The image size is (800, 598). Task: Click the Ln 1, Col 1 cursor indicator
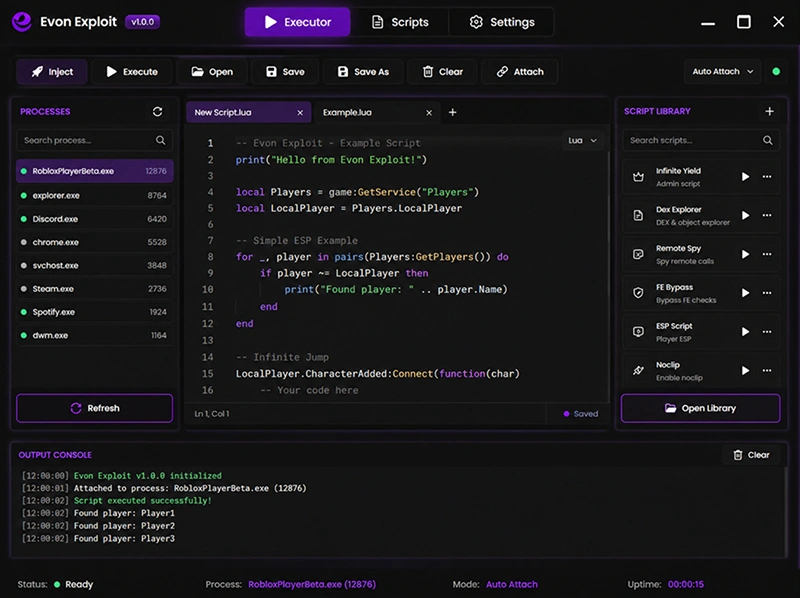[212, 414]
